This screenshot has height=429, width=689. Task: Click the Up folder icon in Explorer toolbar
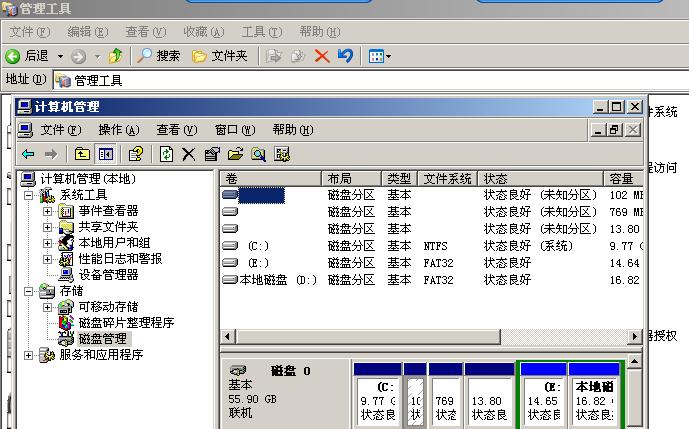(x=116, y=56)
